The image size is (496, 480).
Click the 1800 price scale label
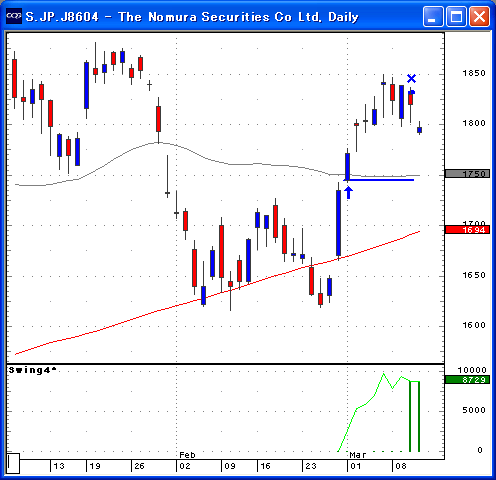(474, 123)
